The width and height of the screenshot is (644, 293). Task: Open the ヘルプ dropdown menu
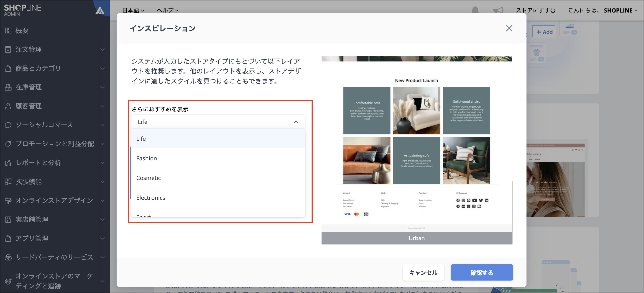pos(168,10)
